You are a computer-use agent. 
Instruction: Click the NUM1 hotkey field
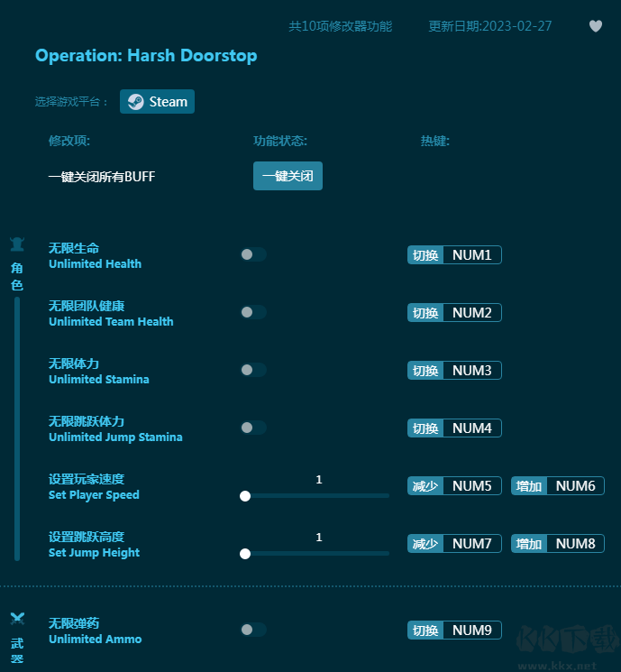(x=471, y=255)
